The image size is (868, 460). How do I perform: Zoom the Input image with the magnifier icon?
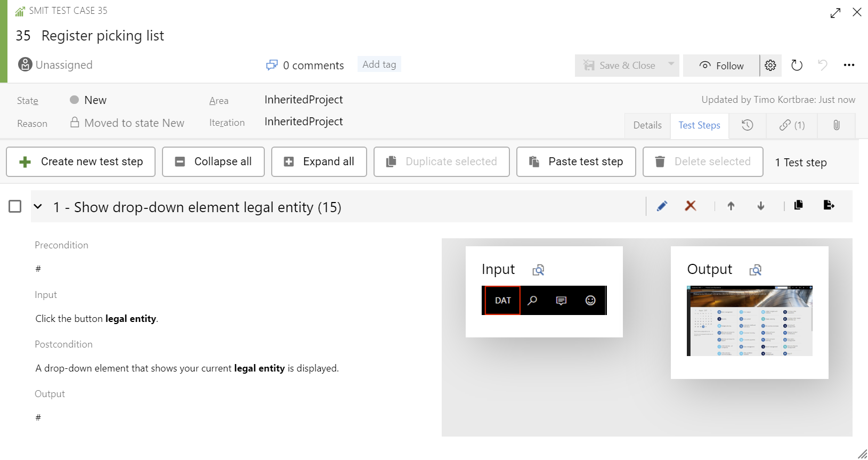click(x=538, y=270)
